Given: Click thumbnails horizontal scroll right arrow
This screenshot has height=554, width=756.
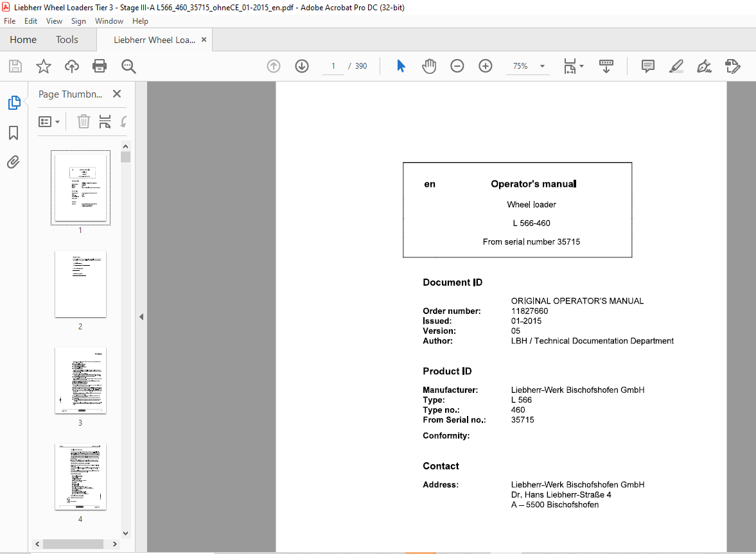Looking at the screenshot, I should coord(115,544).
